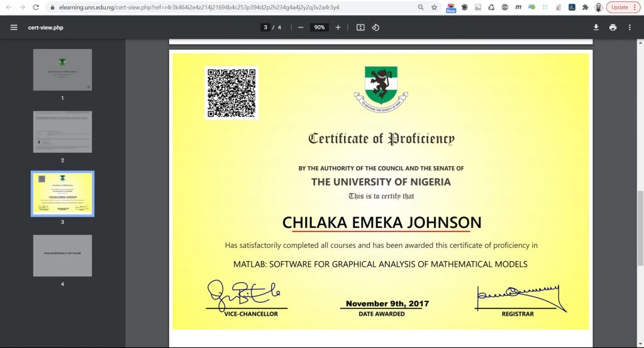Viewport: 644px width, 348px height.
Task: Reload the certificate page
Action: tap(36, 8)
